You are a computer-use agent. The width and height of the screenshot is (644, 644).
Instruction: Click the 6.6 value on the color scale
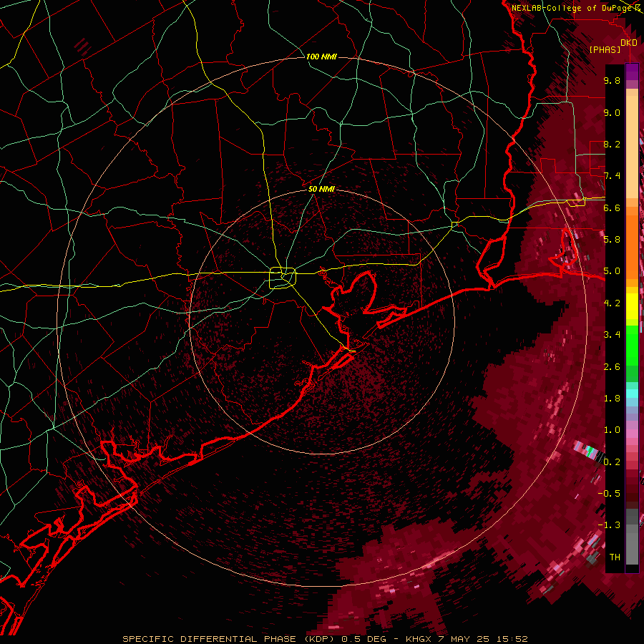(612, 208)
